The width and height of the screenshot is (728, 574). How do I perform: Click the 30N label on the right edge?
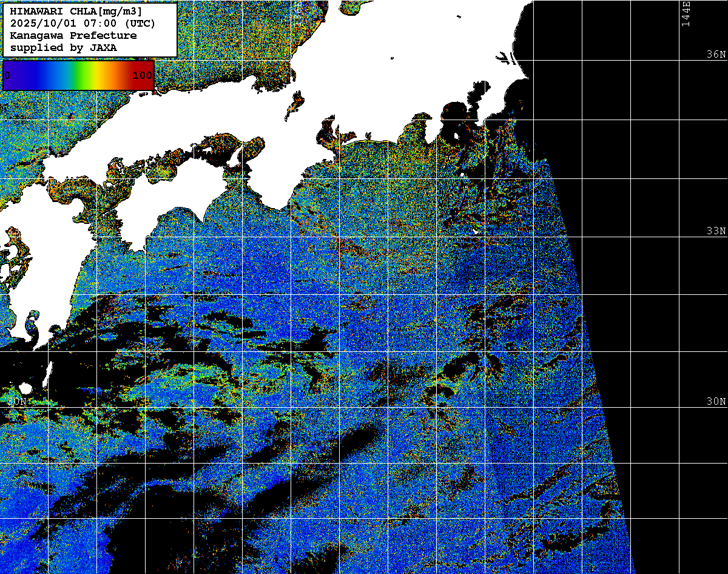click(716, 401)
